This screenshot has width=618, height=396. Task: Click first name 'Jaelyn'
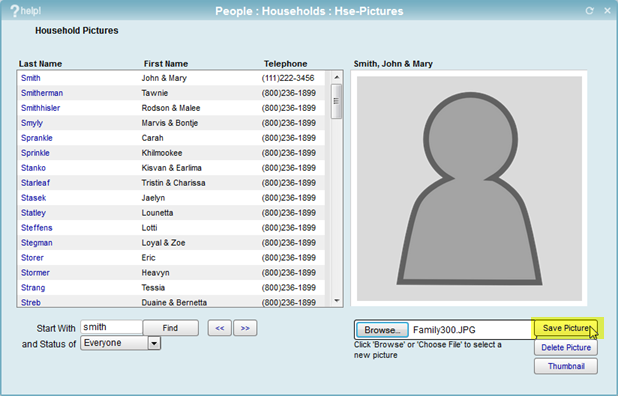point(153,198)
